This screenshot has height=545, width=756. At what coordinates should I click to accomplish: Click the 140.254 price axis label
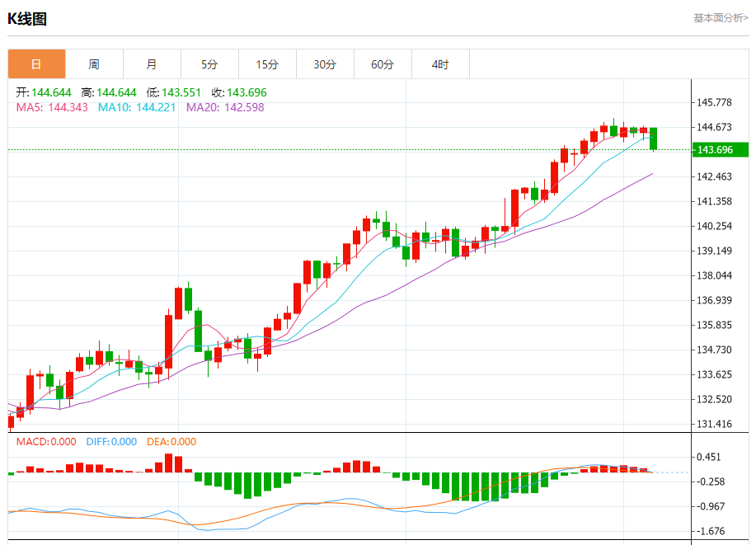tap(714, 226)
